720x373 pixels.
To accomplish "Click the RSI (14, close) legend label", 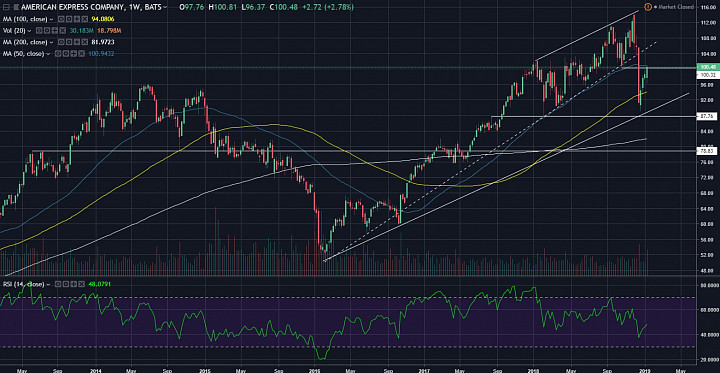I will (x=23, y=284).
